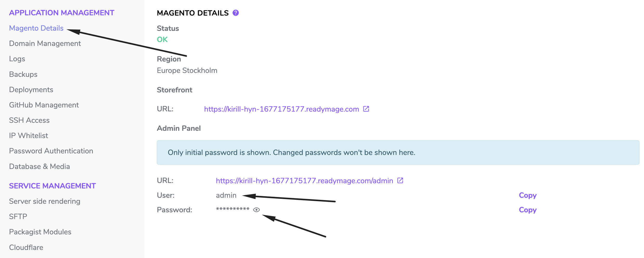Open SSH Access settings
This screenshot has width=644, height=258.
coord(29,120)
